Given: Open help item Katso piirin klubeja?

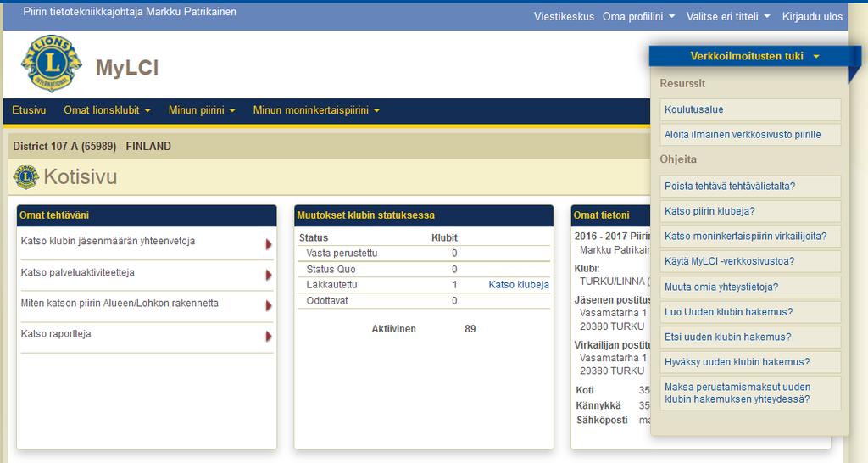Looking at the screenshot, I should pos(750,211).
